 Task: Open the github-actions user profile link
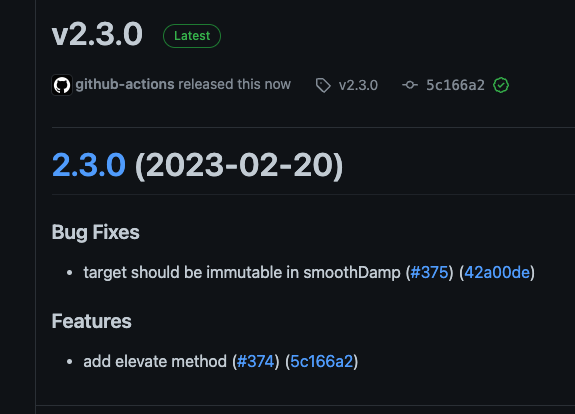click(x=125, y=84)
